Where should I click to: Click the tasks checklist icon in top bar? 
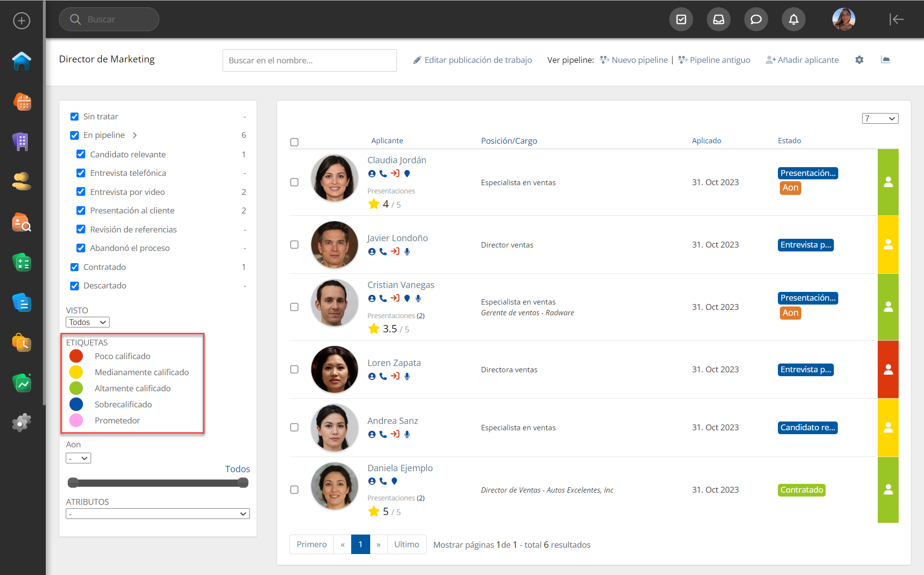click(x=681, y=19)
